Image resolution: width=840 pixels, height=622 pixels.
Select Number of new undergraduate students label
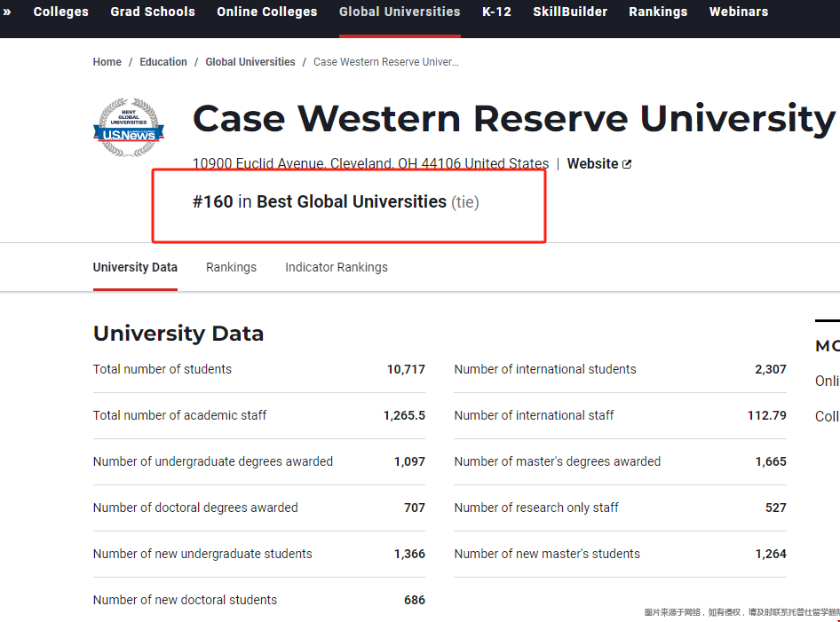coord(202,554)
